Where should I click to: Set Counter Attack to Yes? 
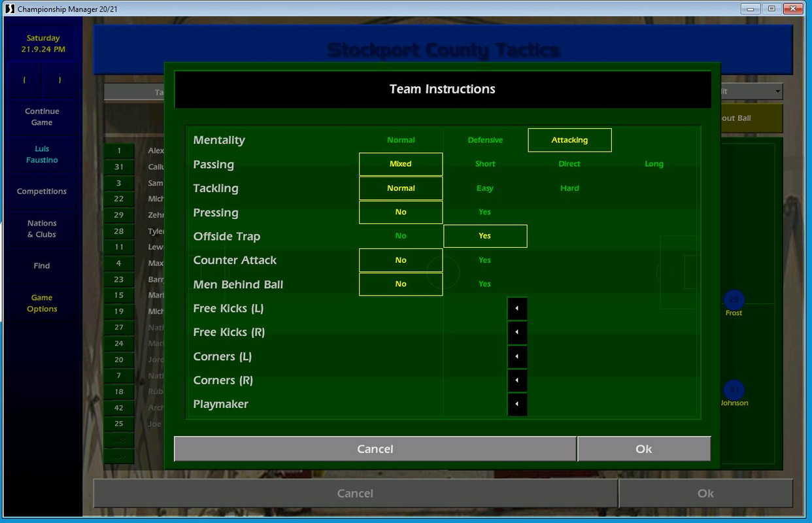tap(485, 260)
